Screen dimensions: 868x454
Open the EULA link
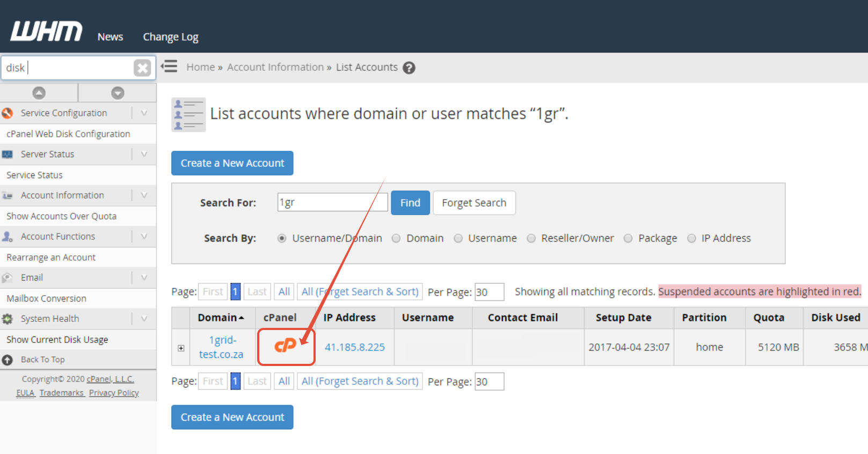(25, 393)
